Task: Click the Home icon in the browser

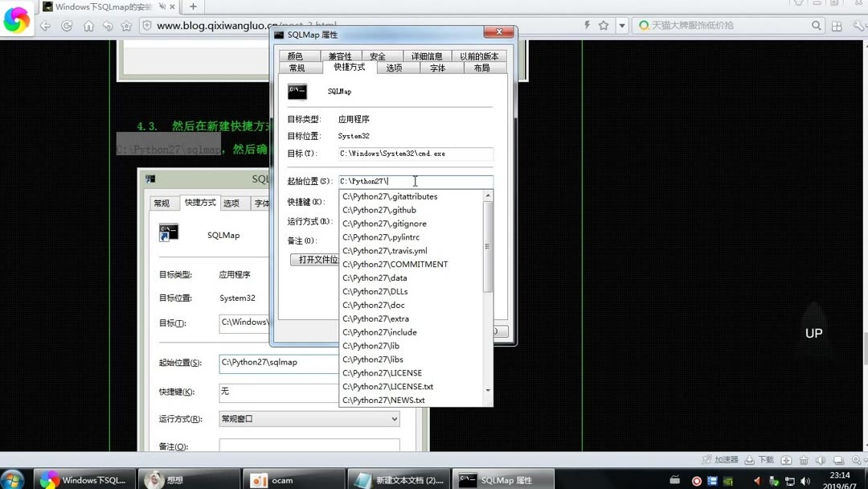Action: pos(88,26)
